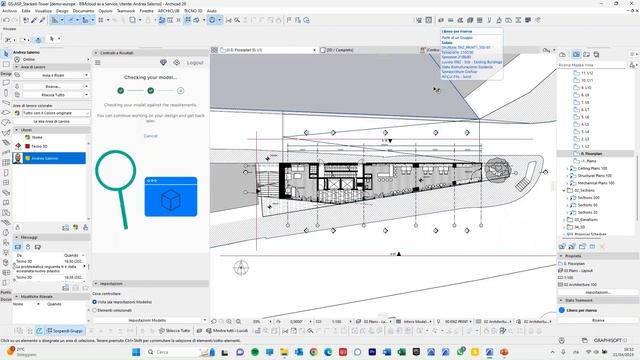
Task: Open the Chrome icon in the taskbar
Action: point(313,352)
